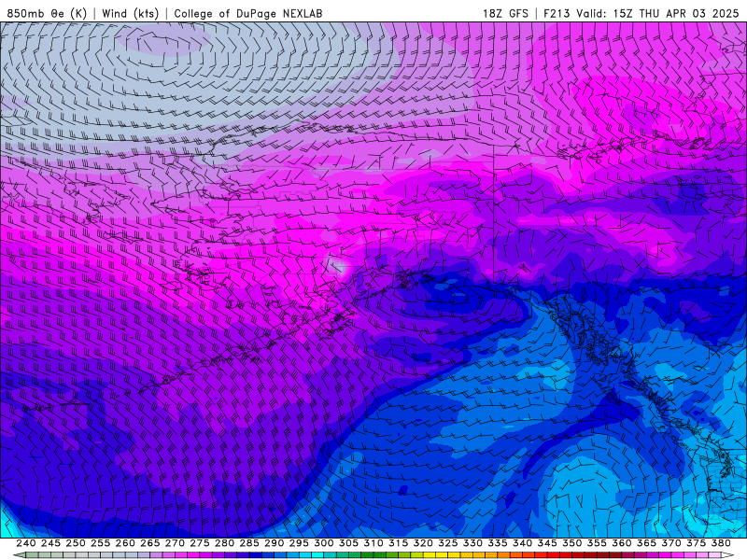The image size is (747, 560).
Task: Click the "College of DuPage NEXLAB" label
Action: tap(248, 13)
